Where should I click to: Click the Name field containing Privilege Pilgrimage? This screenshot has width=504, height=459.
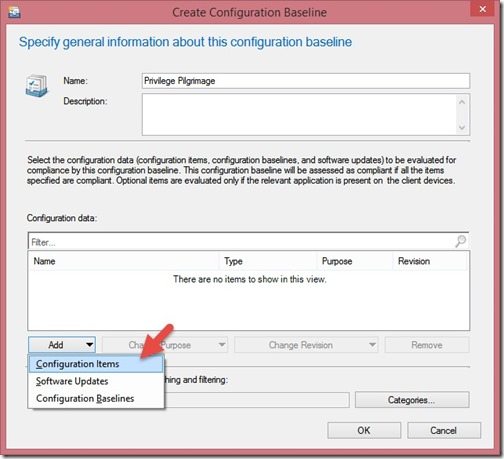(x=306, y=81)
